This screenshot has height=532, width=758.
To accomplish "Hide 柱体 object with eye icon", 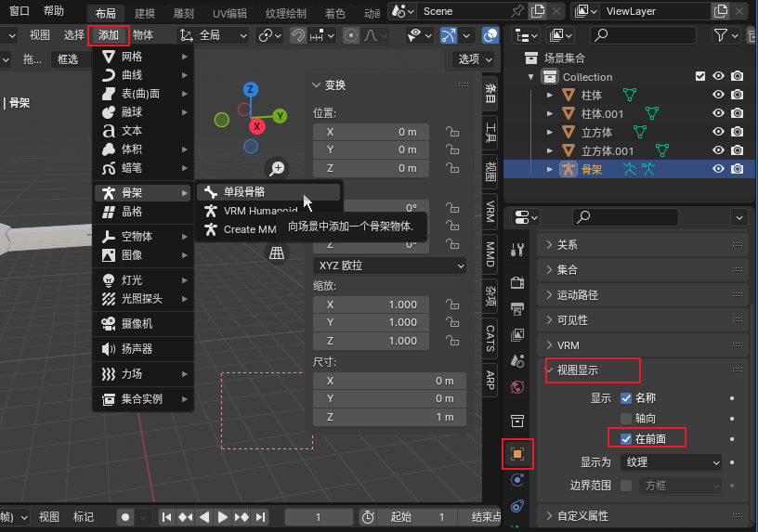I will [718, 95].
